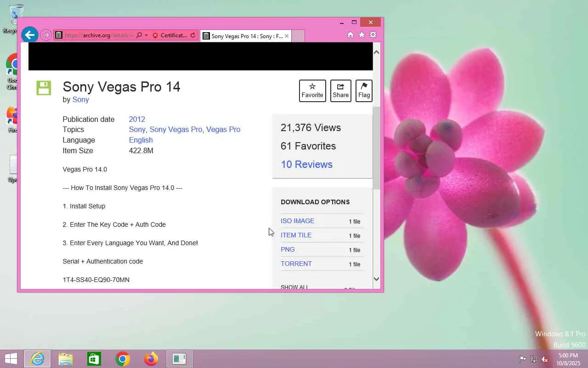Screen dimensions: 588x368
Task: Launch Google Chrome from the taskbar
Action: click(123, 359)
